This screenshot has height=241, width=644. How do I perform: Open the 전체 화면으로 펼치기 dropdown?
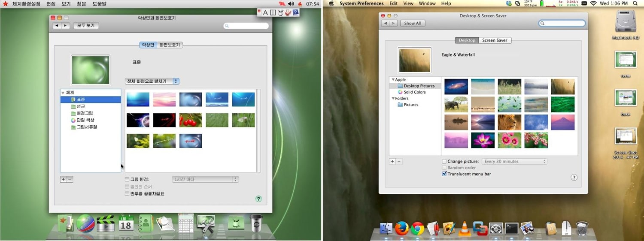click(152, 81)
